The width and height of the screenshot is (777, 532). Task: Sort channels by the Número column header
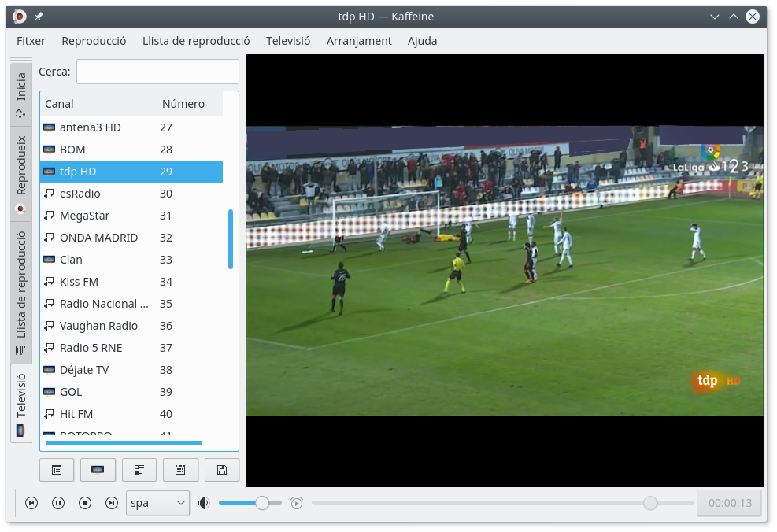coord(189,104)
